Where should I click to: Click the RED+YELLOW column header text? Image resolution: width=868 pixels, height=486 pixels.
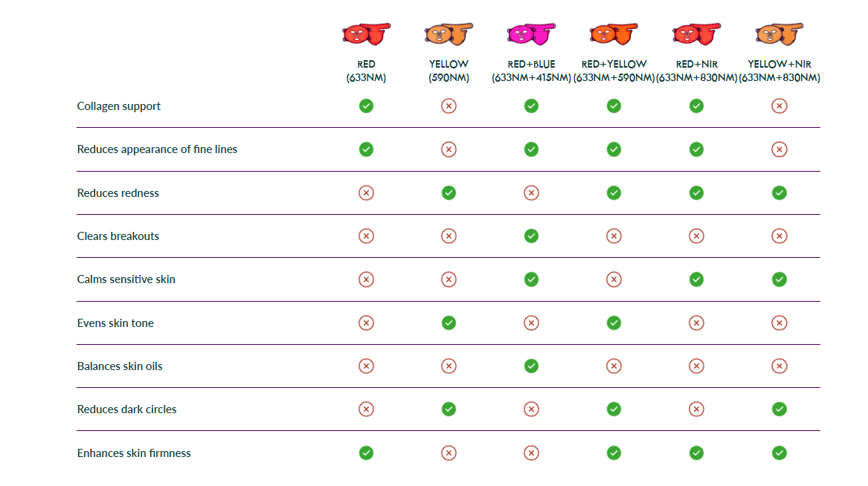pos(614,71)
